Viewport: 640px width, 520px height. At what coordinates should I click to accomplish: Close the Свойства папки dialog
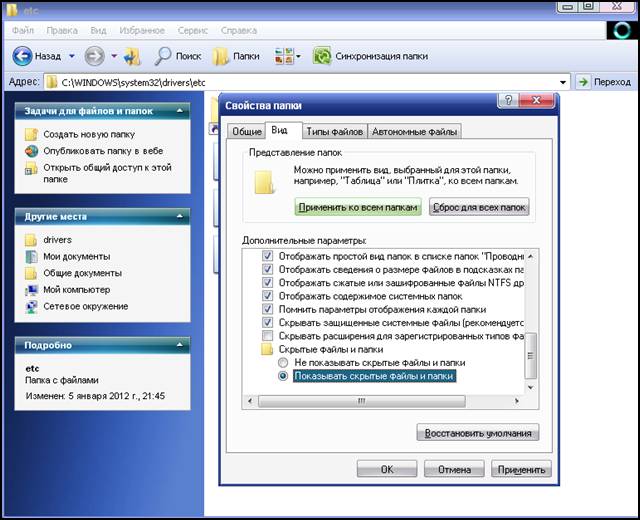click(x=537, y=100)
